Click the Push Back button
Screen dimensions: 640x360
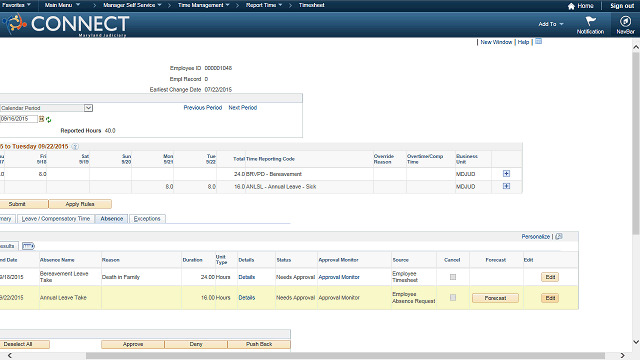259,344
